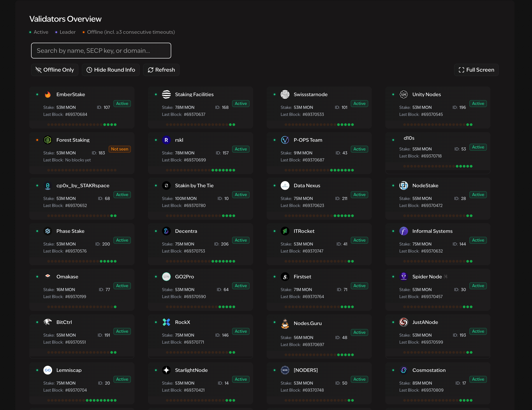This screenshot has height=410, width=532.
Task: Click the P-OPS Team logo icon
Action: (285, 140)
